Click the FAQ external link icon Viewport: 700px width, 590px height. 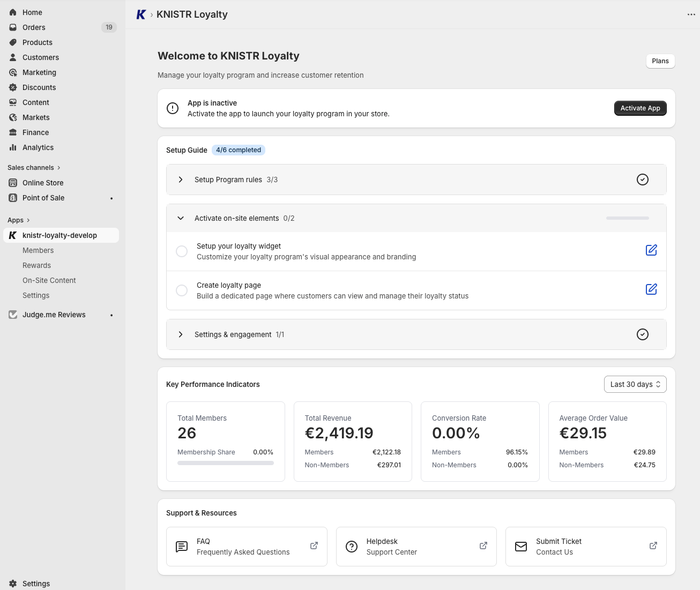click(x=314, y=546)
